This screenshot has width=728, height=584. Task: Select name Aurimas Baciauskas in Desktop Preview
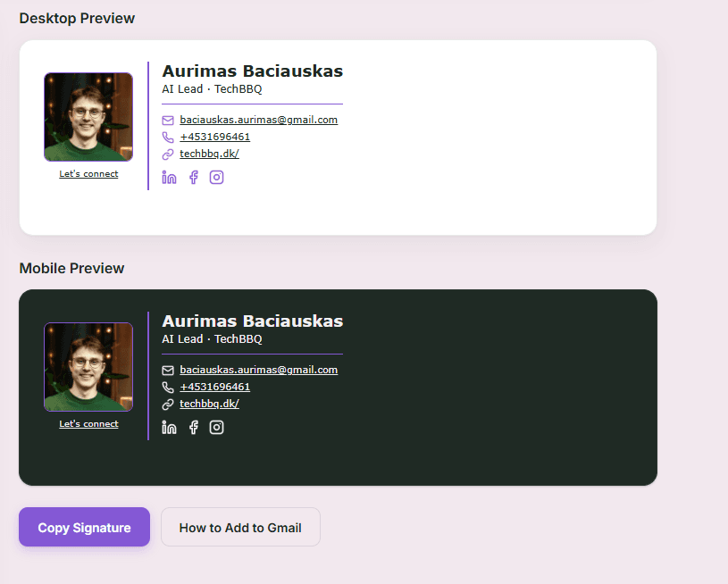(x=253, y=71)
